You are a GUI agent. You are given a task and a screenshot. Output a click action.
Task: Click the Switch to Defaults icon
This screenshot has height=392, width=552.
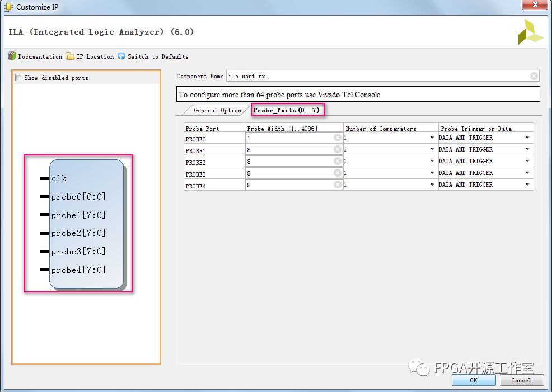click(x=121, y=56)
